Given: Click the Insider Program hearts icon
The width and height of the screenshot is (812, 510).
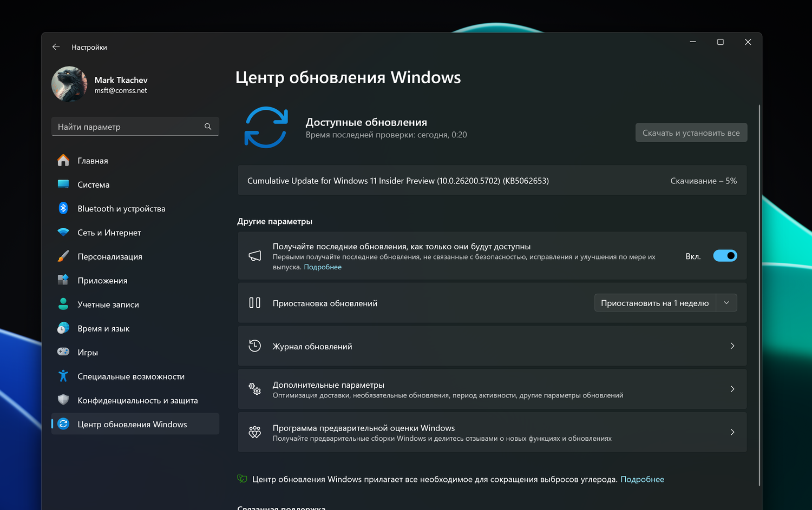Looking at the screenshot, I should click(x=254, y=432).
